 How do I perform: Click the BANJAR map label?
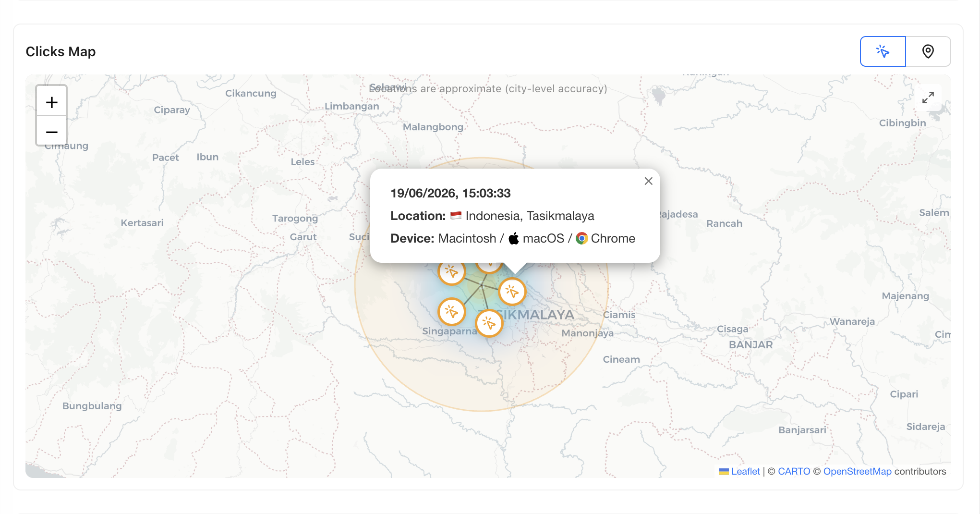[x=750, y=344]
